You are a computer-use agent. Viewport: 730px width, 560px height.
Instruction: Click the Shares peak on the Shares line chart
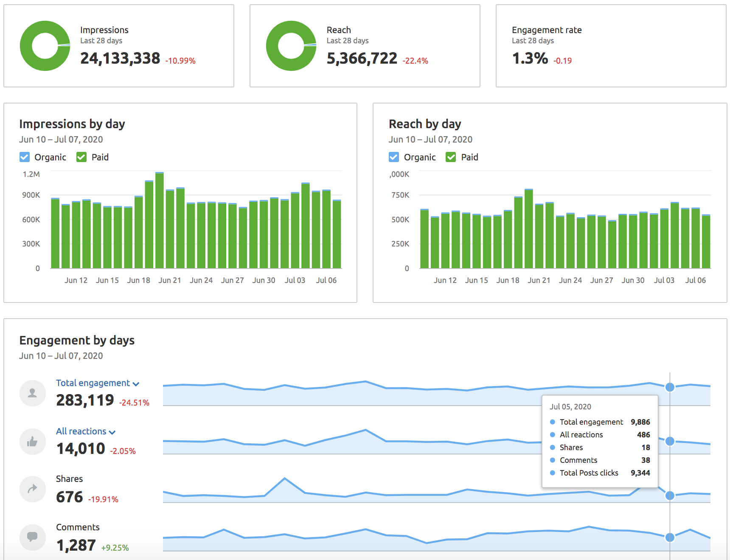[x=285, y=479]
